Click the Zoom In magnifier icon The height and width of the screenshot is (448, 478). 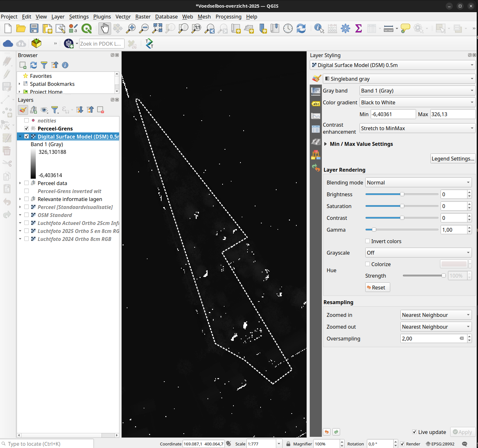[x=131, y=28]
